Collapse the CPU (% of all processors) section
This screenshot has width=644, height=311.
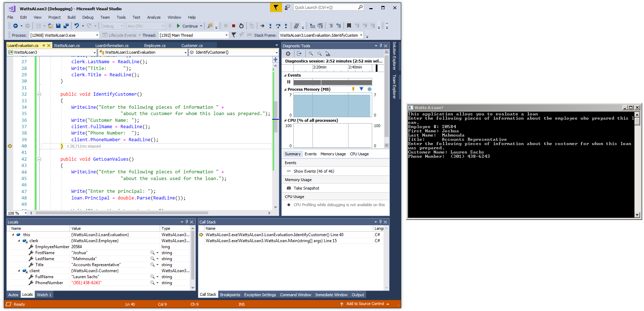[x=285, y=120]
